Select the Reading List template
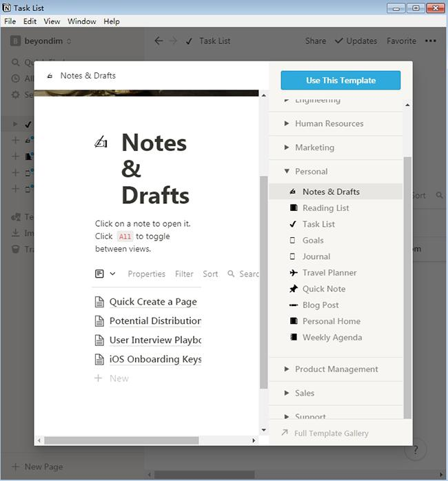Viewport: 448px width, 481px height. click(x=336, y=208)
